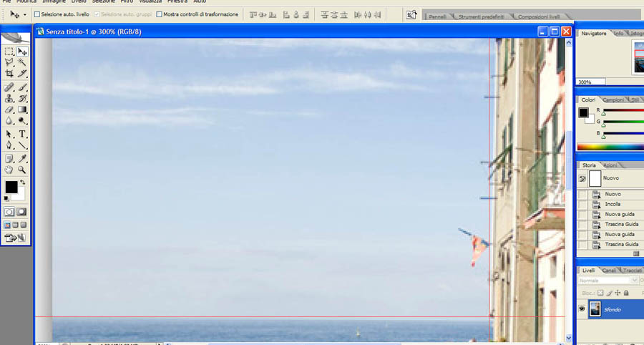Open the Pennelli palette tab

click(437, 16)
